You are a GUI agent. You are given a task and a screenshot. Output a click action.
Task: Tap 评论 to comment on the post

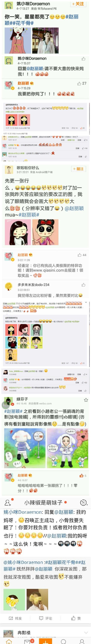click(46, 618)
